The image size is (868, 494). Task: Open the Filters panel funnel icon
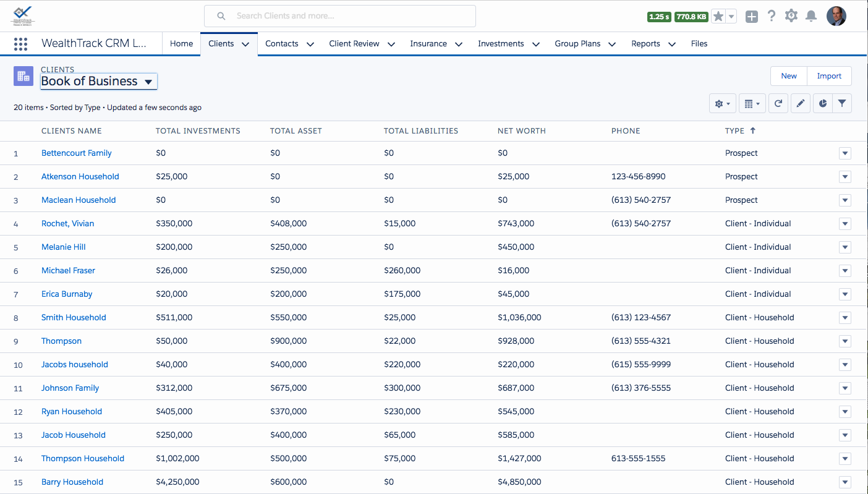(x=842, y=103)
